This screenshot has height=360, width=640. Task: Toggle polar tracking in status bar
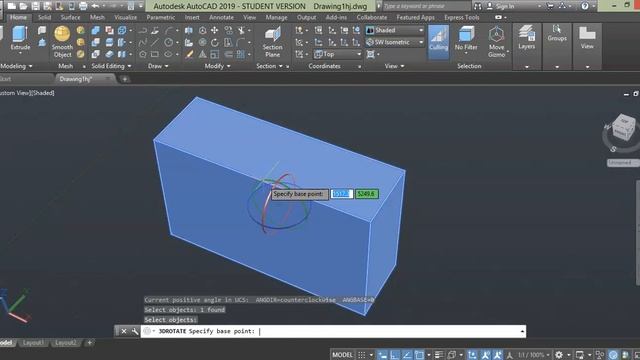[407, 355]
